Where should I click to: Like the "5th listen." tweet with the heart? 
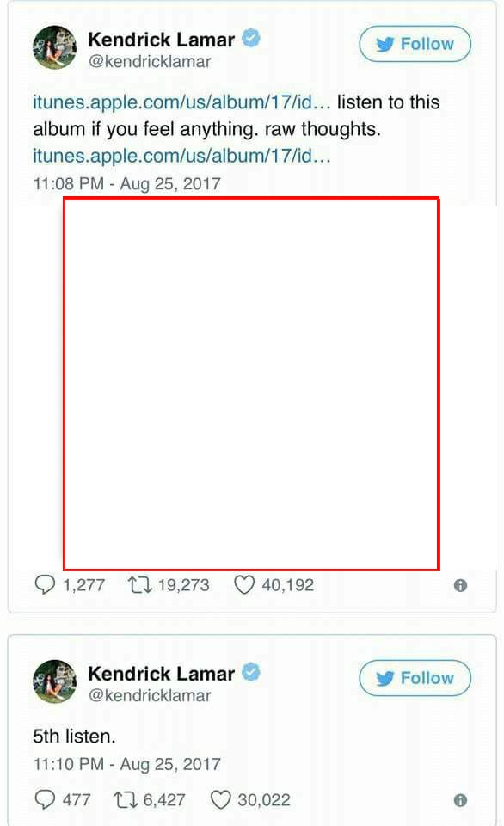(x=221, y=799)
